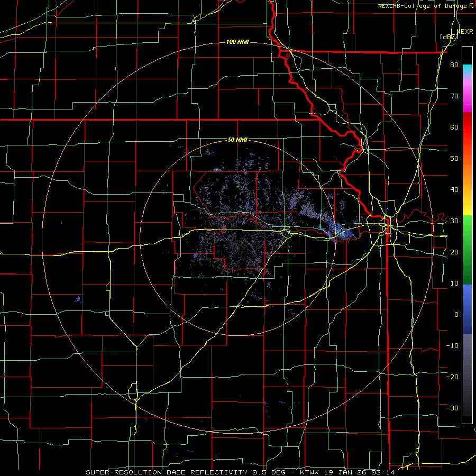Click the 50 NMI range ring label
The width and height of the screenshot is (476, 476).
pyautogui.click(x=237, y=140)
